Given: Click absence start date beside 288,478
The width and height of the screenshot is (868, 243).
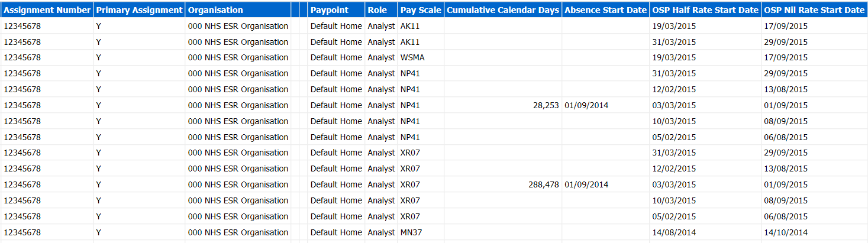Looking at the screenshot, I should pyautogui.click(x=586, y=184).
